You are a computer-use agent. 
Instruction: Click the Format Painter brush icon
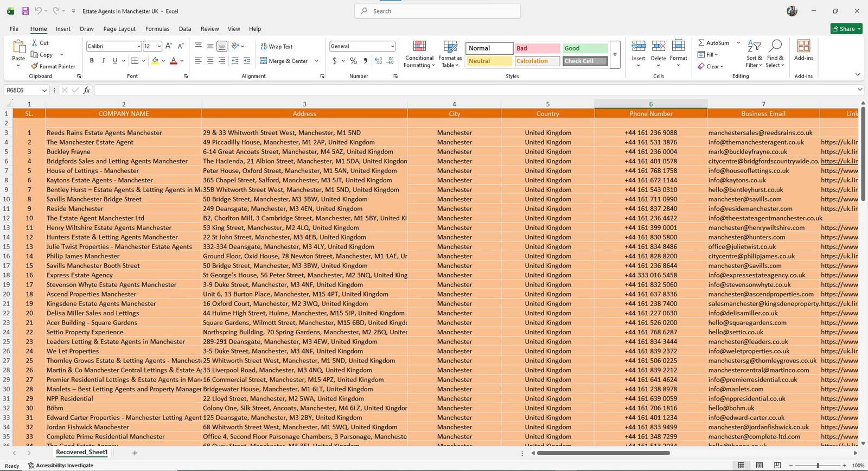point(35,66)
